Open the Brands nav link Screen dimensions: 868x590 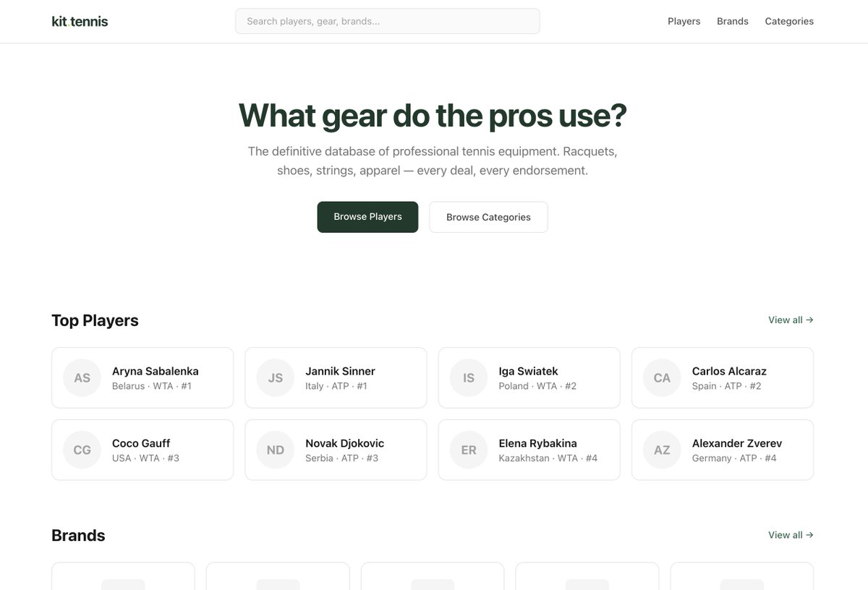(x=733, y=21)
